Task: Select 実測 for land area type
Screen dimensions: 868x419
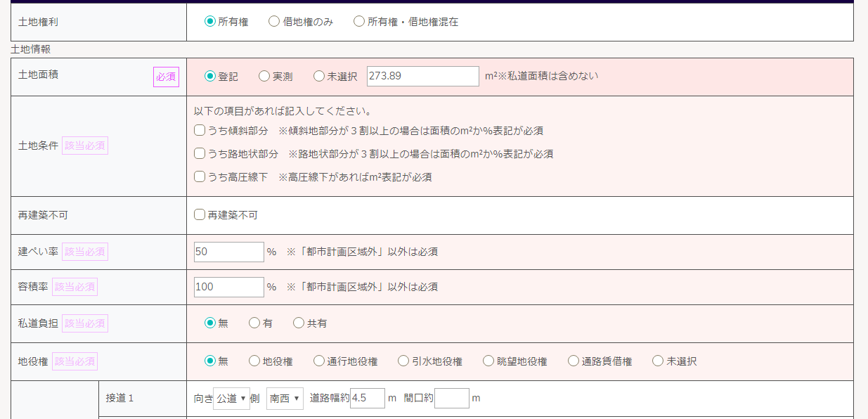Action: [264, 77]
